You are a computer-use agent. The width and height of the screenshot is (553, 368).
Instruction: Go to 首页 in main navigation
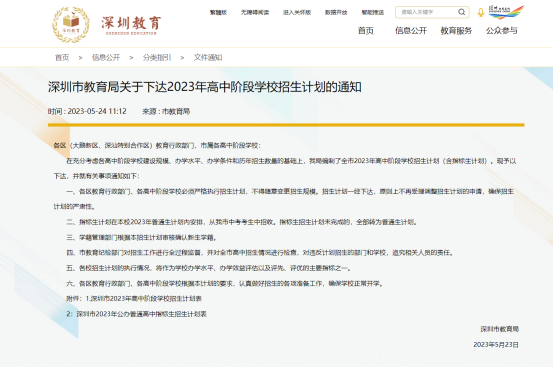click(x=366, y=31)
